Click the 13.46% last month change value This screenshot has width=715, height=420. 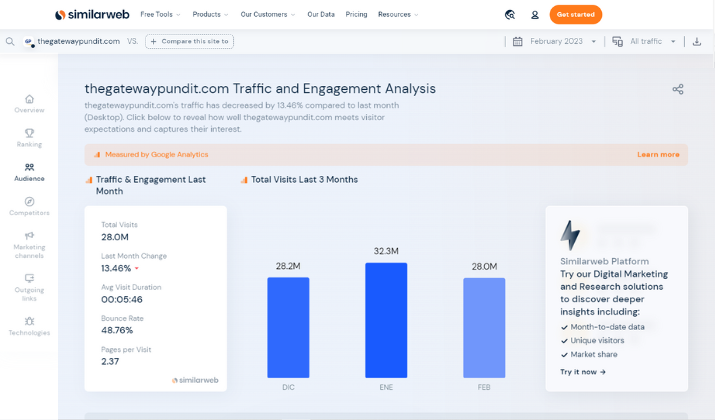pos(116,268)
